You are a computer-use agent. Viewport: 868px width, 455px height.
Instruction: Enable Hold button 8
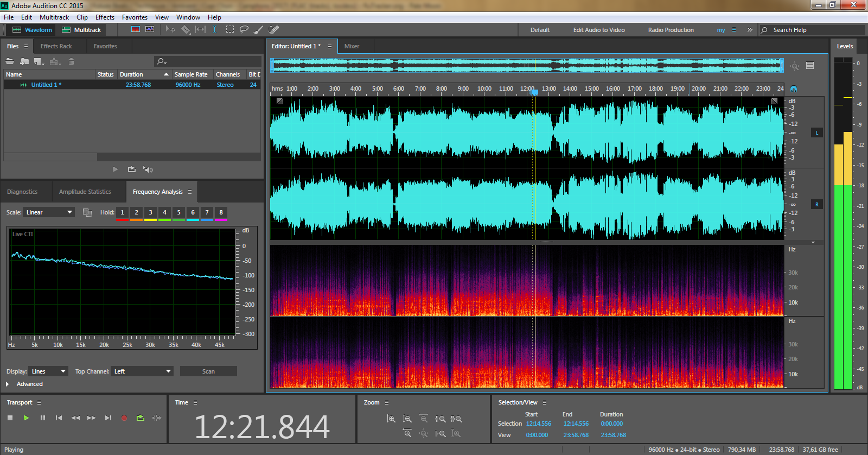point(221,212)
